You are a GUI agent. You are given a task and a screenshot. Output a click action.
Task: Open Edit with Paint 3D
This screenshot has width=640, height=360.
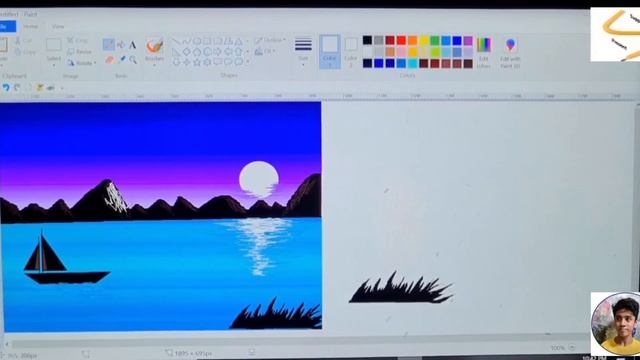(x=510, y=53)
